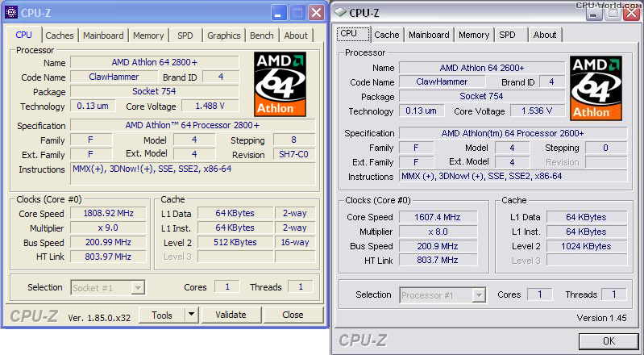This screenshot has height=355, width=644.
Task: Click Core Speed value 1607.4 MHz
Action: click(x=438, y=217)
